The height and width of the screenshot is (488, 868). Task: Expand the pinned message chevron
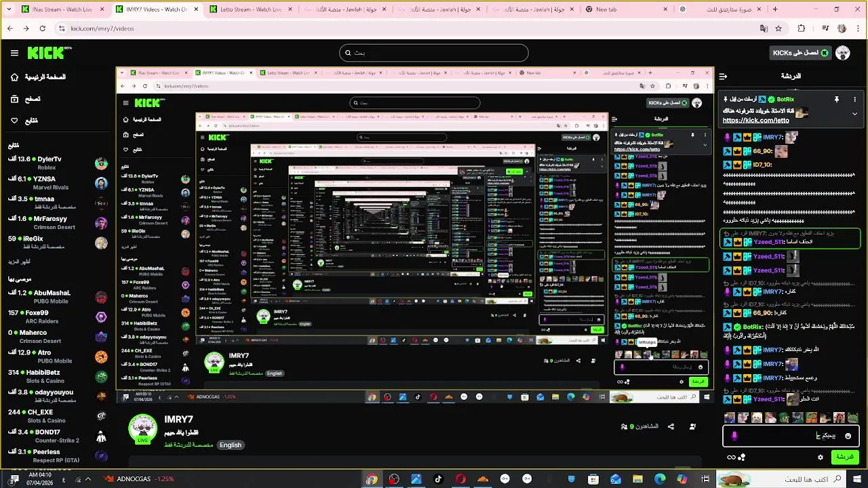click(x=855, y=114)
